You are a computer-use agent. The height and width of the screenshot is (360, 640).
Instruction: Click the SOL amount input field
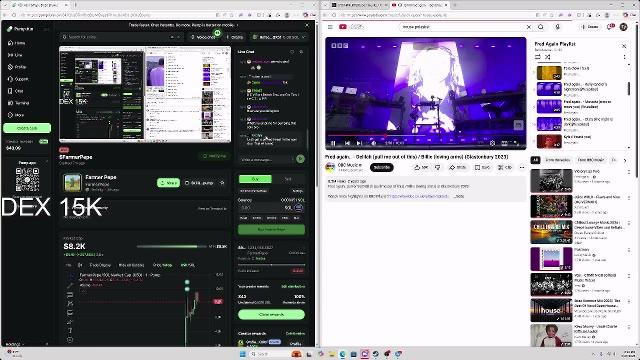click(x=266, y=208)
